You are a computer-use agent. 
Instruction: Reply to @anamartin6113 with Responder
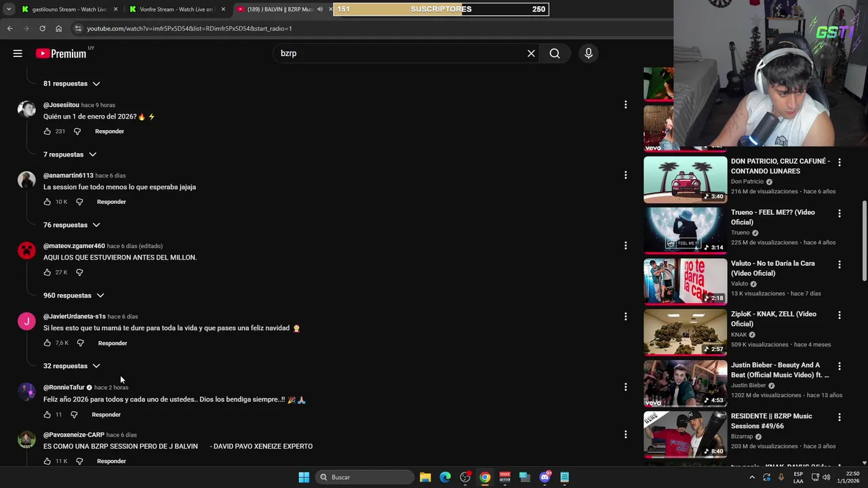click(x=111, y=202)
